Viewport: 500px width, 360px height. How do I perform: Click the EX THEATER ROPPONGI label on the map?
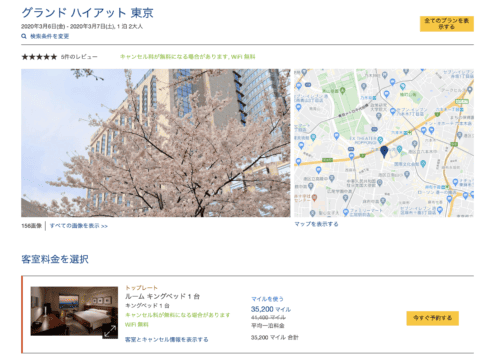363,140
